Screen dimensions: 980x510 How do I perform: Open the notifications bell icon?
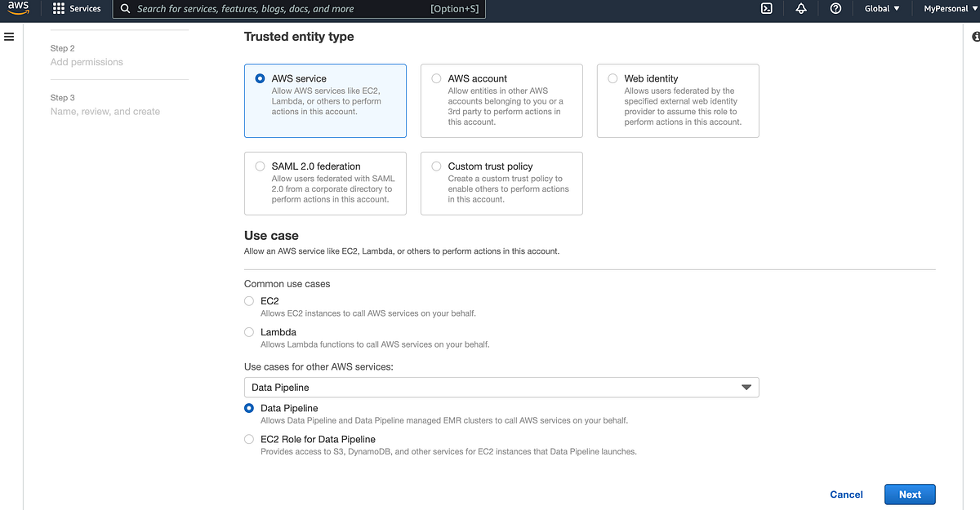click(x=801, y=9)
